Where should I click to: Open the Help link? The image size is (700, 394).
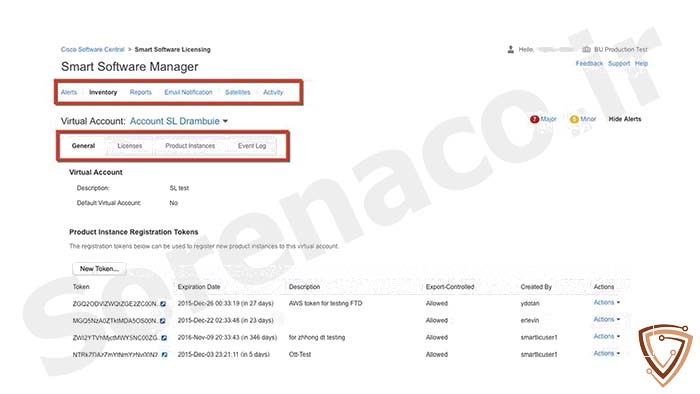(x=641, y=63)
